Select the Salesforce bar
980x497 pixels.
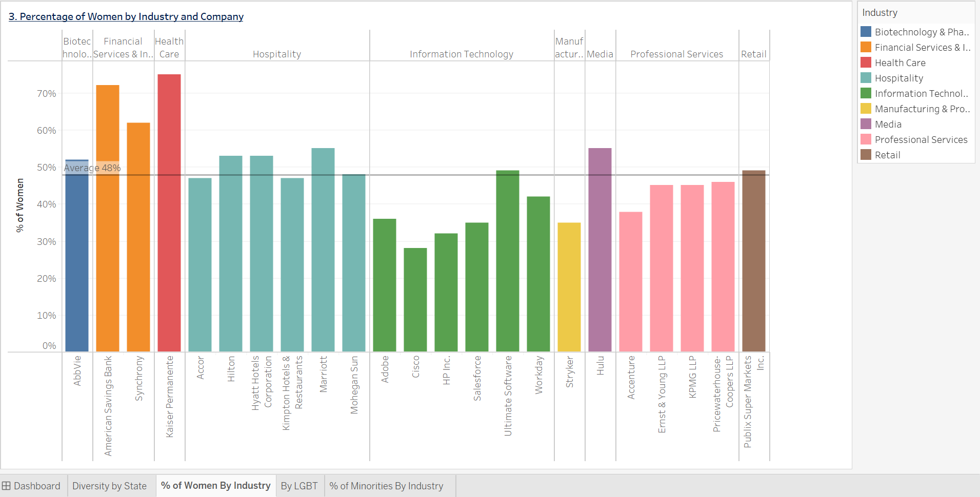(477, 287)
